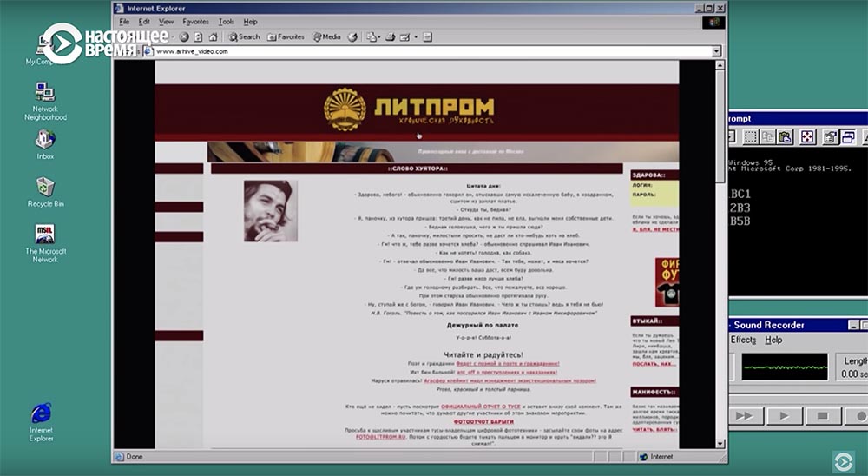Refresh the page using IE toolbar icon
Screen dimensions: 868x476
click(x=199, y=37)
